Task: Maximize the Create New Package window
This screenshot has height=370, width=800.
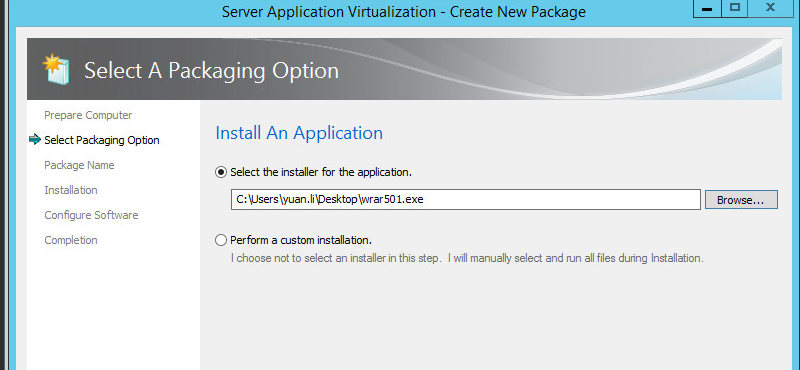Action: [x=735, y=9]
